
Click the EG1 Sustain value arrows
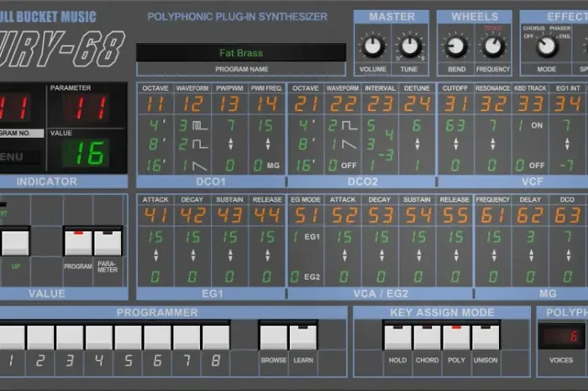[230, 256]
